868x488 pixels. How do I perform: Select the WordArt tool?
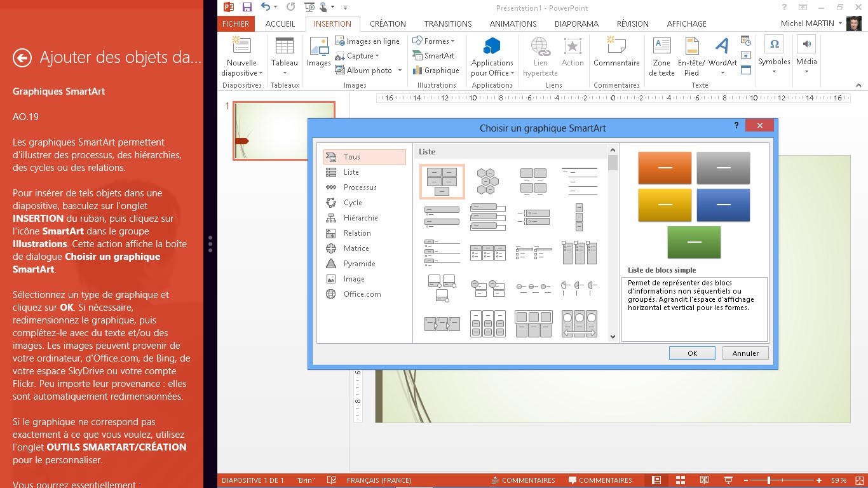coord(722,55)
